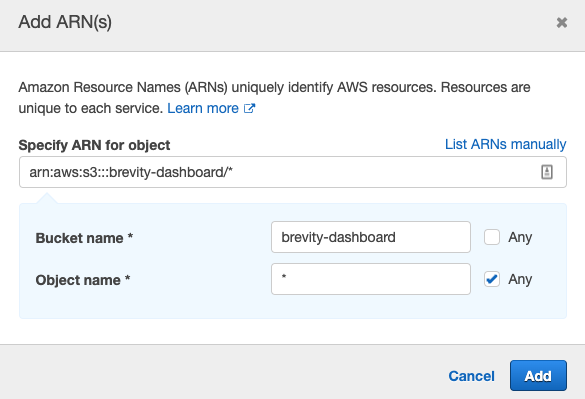Enable the Any checkbox for Bucket name
585x399 pixels.
coord(492,237)
